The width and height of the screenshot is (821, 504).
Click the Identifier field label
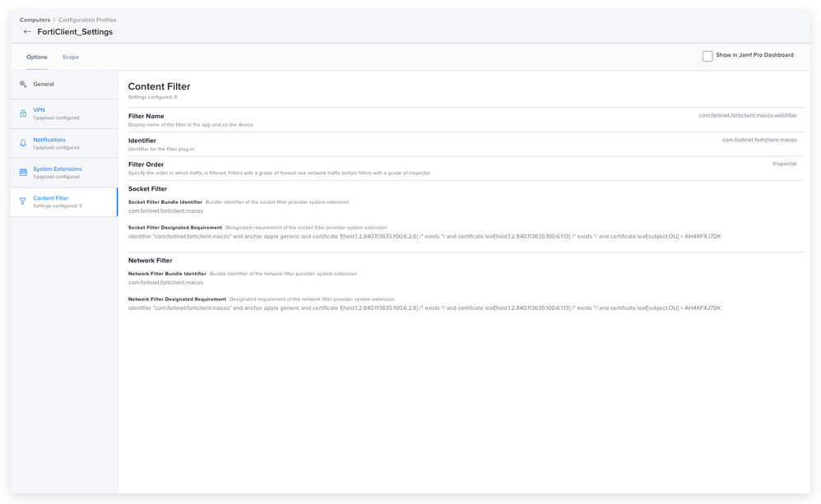click(x=141, y=141)
